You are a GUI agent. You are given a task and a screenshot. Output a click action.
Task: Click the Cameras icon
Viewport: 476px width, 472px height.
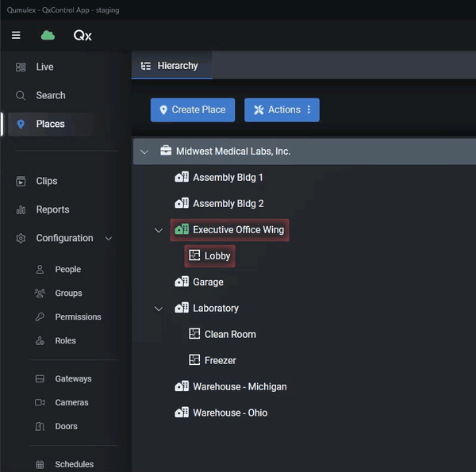40,402
